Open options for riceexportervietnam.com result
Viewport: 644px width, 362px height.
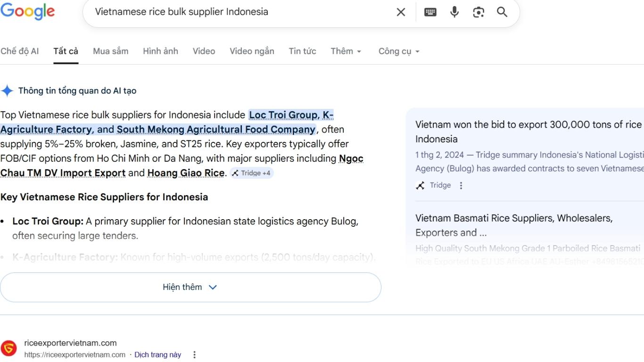pos(194,355)
